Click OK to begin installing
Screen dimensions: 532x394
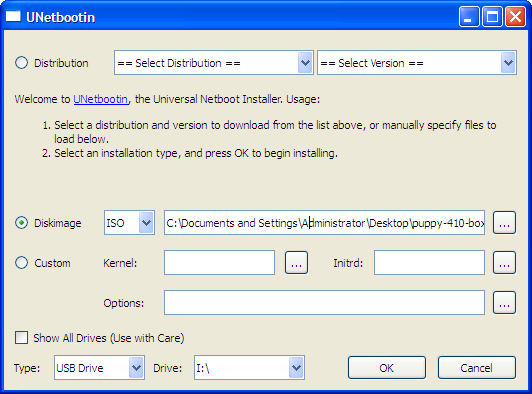[387, 368]
